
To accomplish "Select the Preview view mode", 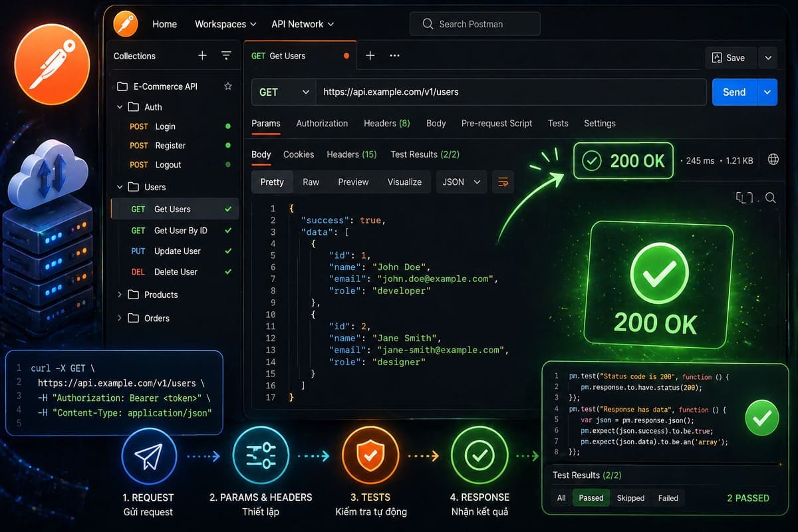I will 353,182.
